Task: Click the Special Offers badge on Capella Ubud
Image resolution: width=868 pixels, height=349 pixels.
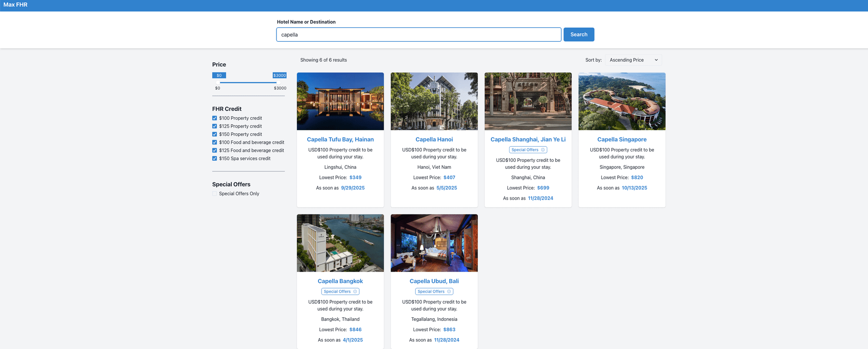Action: pyautogui.click(x=434, y=292)
